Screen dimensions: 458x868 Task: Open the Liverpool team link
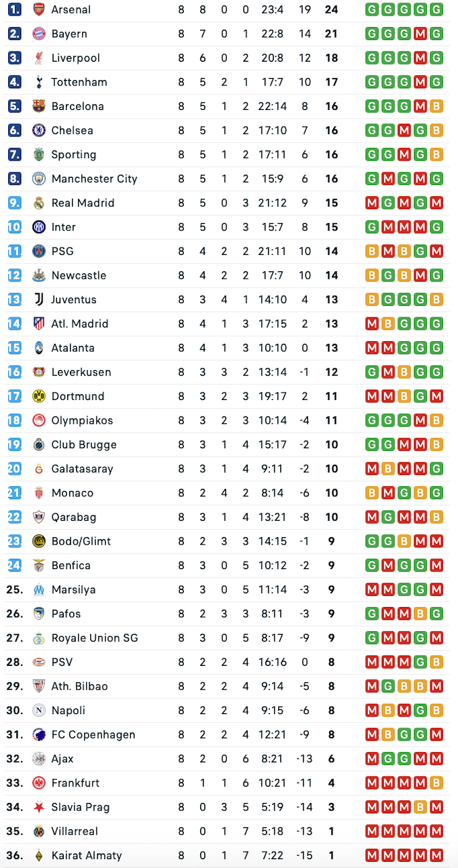coord(75,58)
